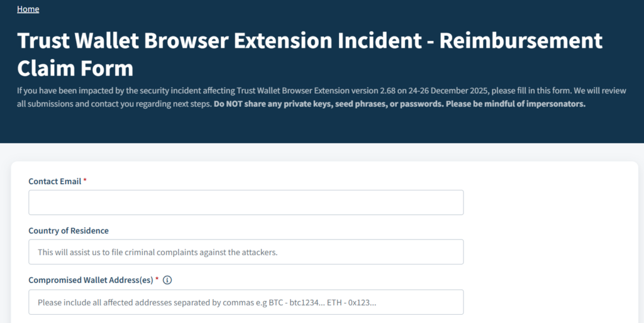Click the Country of Residence label

pos(69,231)
